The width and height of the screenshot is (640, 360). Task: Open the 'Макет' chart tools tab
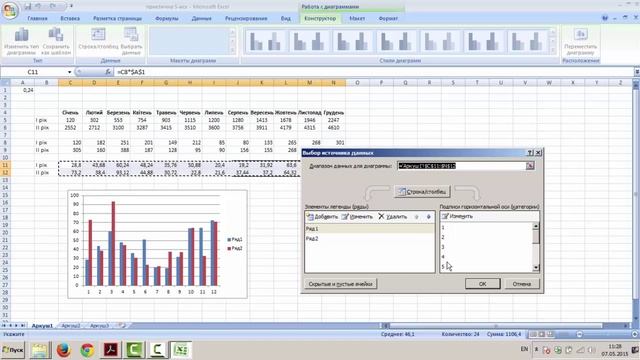click(357, 18)
